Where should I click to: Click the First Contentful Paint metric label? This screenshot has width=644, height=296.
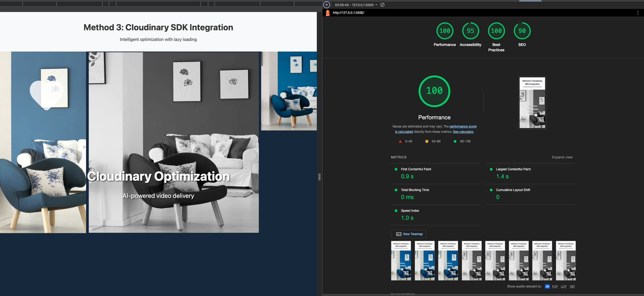coord(416,169)
